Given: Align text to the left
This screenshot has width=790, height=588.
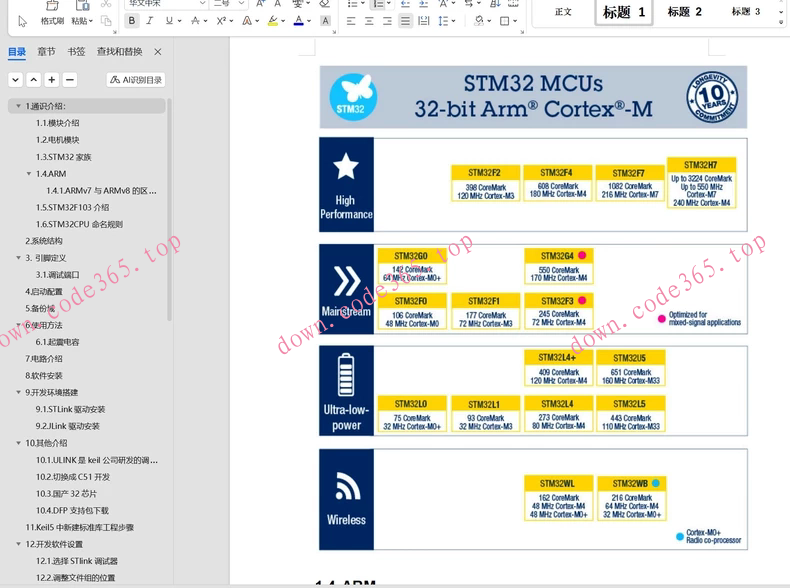Looking at the screenshot, I should [x=351, y=21].
